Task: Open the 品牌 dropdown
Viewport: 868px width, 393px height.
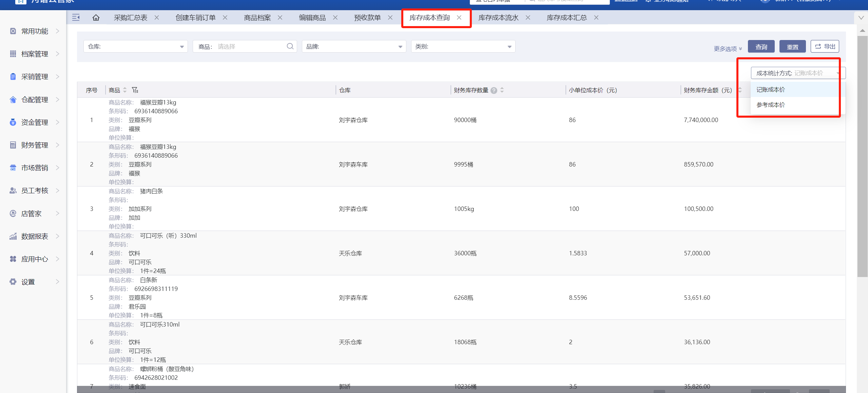Action: tap(354, 46)
